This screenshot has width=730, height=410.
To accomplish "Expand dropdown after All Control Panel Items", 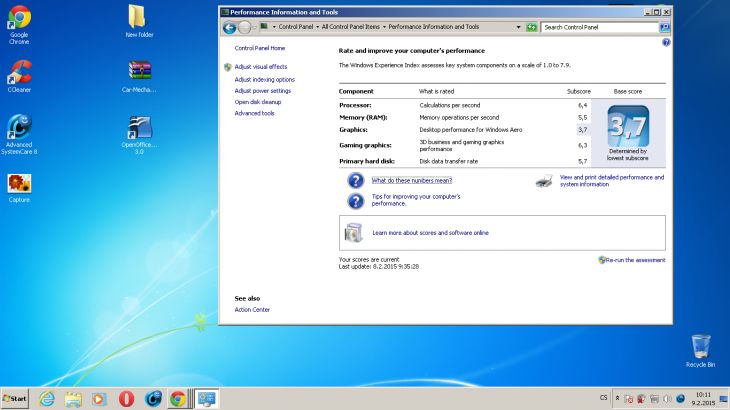I will tap(384, 27).
